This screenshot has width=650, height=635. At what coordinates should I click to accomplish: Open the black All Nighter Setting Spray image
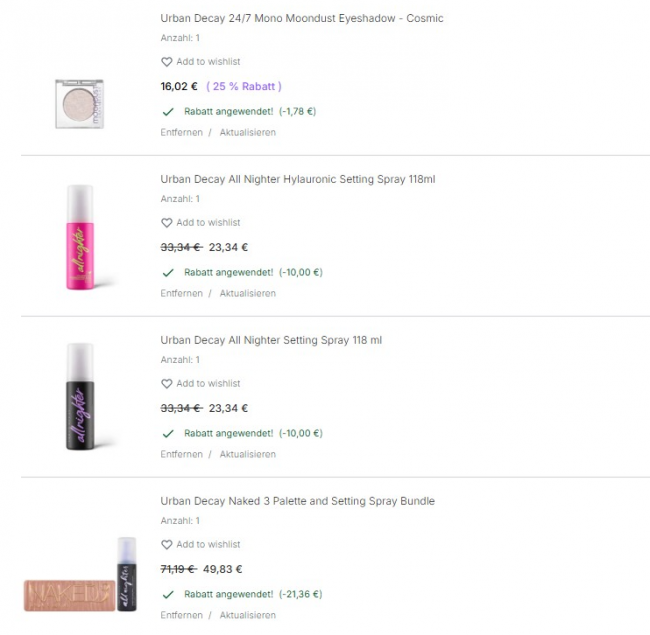click(x=81, y=397)
